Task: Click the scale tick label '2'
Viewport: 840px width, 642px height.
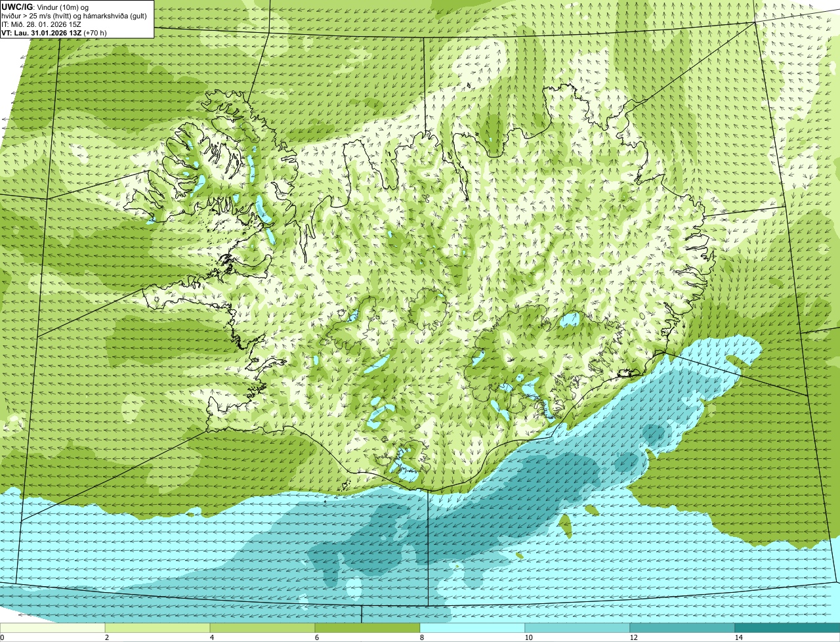Action: tap(107, 637)
